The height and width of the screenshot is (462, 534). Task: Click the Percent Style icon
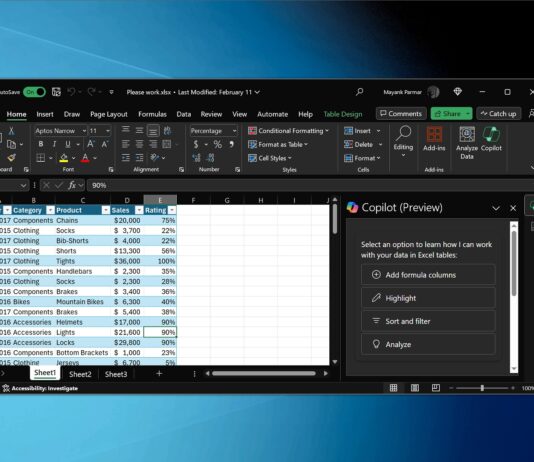218,144
